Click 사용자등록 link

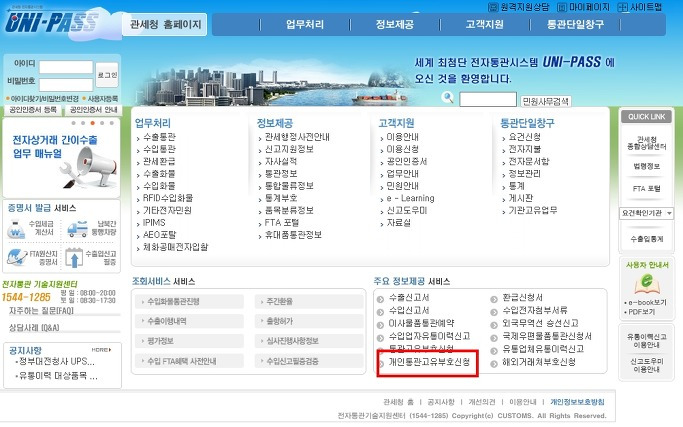103,99
